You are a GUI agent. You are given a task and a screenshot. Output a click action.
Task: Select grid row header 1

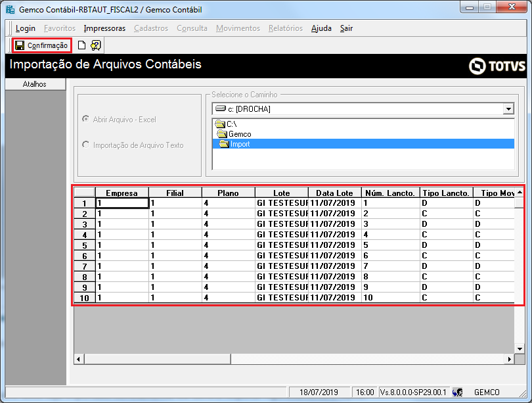pyautogui.click(x=85, y=203)
